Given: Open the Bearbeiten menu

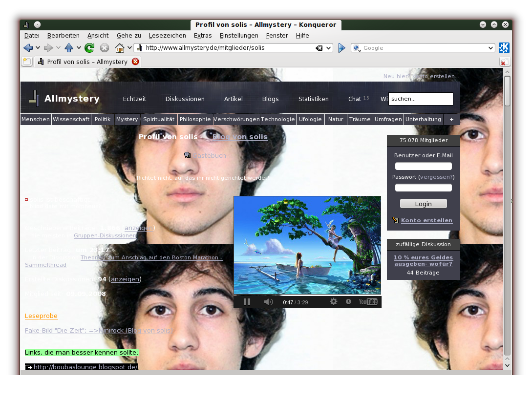Looking at the screenshot, I should (63, 35).
